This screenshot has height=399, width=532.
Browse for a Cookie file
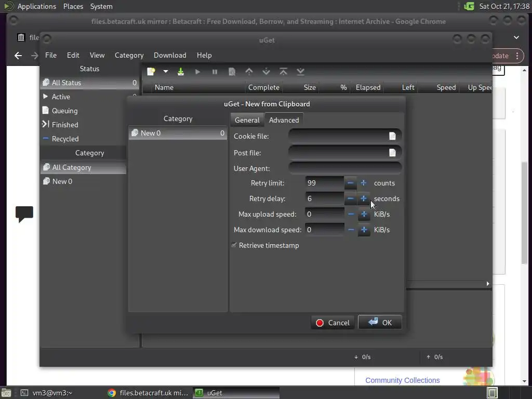point(393,136)
